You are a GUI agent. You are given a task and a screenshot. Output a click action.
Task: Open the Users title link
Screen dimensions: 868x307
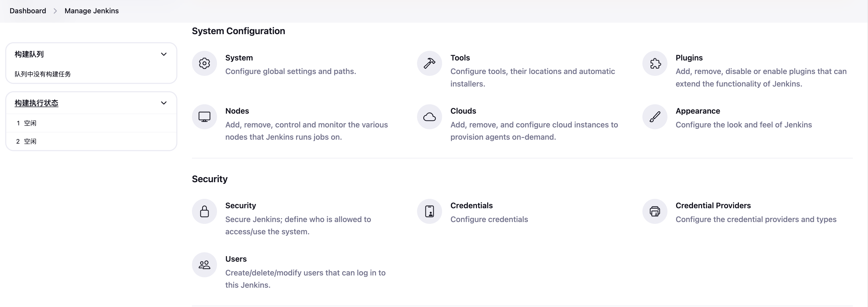click(x=236, y=259)
